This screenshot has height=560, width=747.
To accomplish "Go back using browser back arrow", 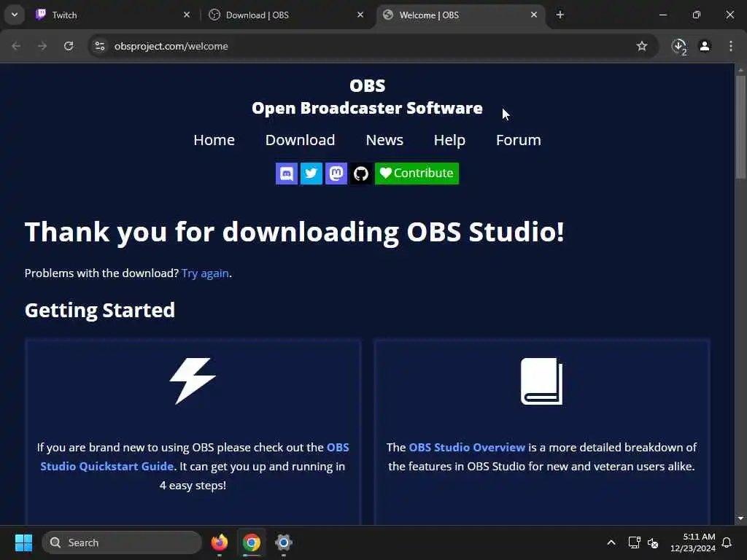I will (x=16, y=46).
